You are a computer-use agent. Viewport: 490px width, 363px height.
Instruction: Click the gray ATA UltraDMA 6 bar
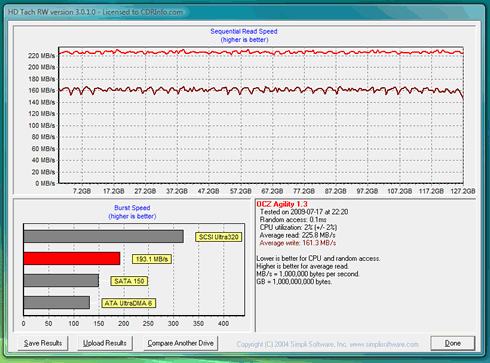click(x=57, y=303)
